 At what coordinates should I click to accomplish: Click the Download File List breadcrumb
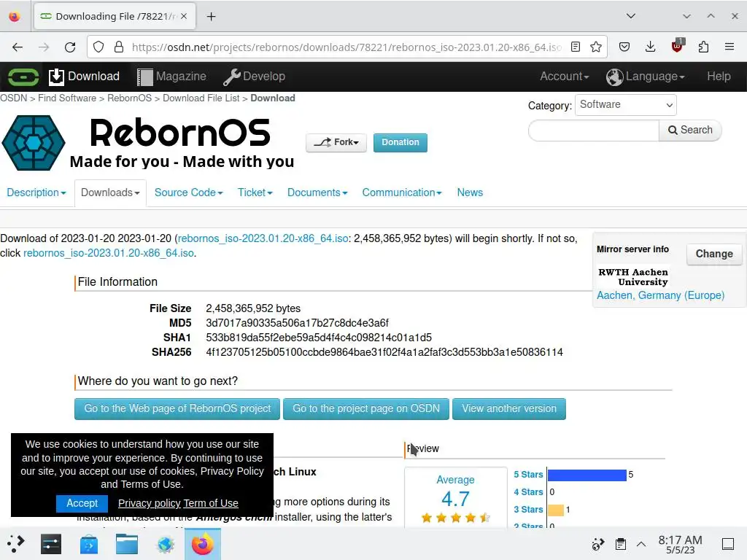201,98
